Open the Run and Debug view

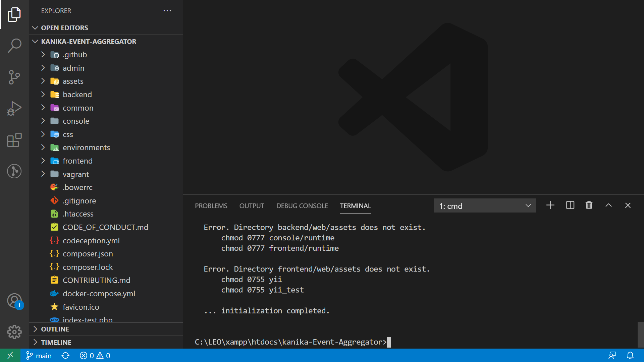(x=14, y=109)
